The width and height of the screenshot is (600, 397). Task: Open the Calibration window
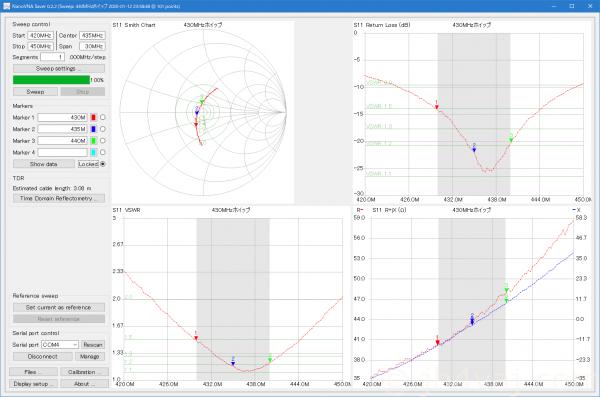point(84,372)
